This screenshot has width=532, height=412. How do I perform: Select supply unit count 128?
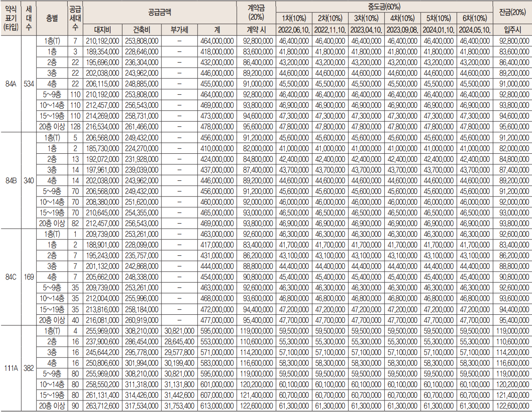(x=75, y=127)
